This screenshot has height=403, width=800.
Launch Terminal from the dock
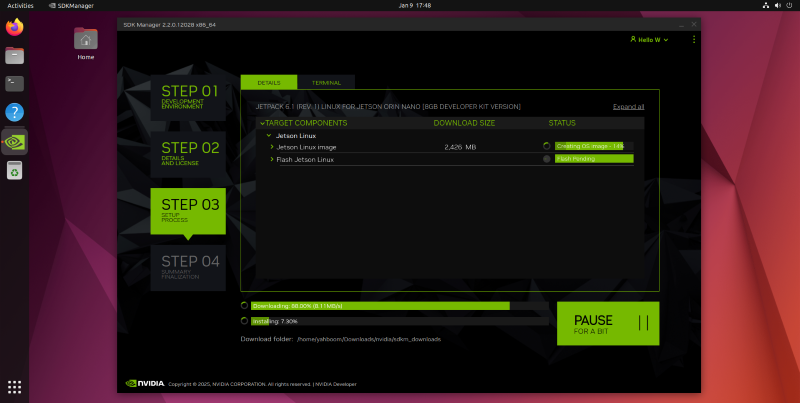pos(14,84)
